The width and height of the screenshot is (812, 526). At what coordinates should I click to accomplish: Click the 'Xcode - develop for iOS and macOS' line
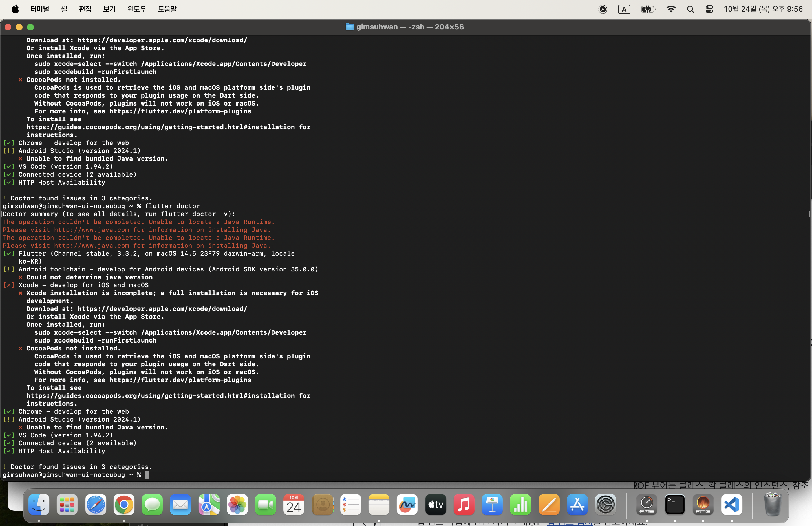point(76,285)
